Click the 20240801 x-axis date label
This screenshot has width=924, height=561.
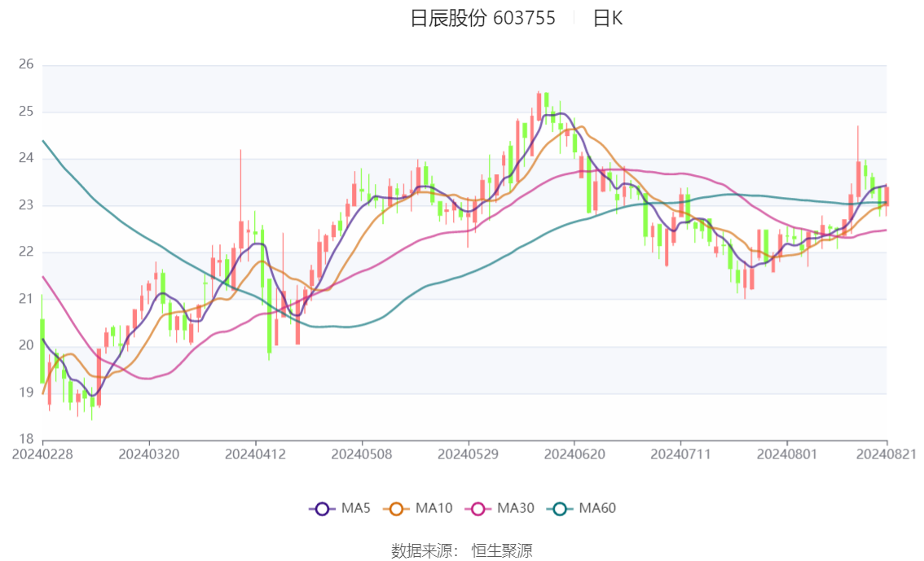tap(787, 454)
